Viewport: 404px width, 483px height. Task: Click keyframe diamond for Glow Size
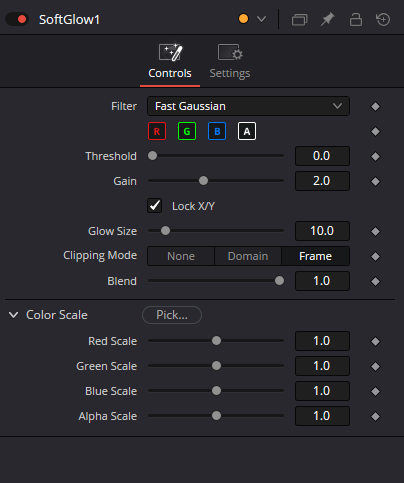(x=375, y=231)
